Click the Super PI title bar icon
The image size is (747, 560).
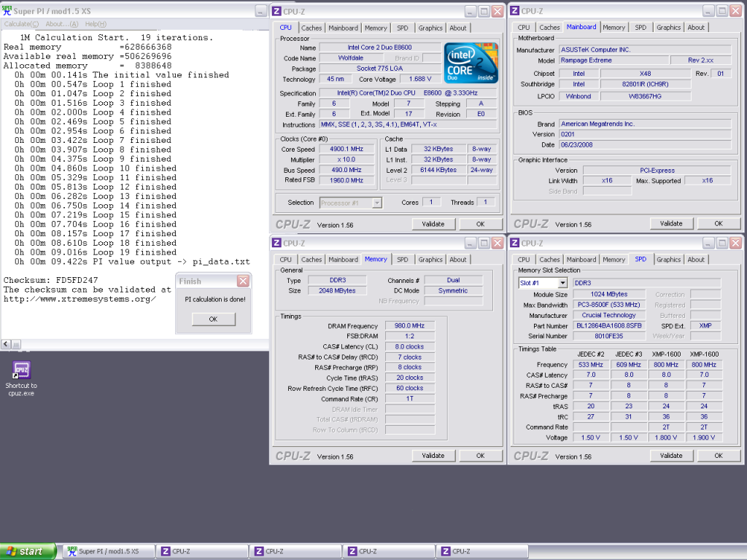[x=7, y=11]
